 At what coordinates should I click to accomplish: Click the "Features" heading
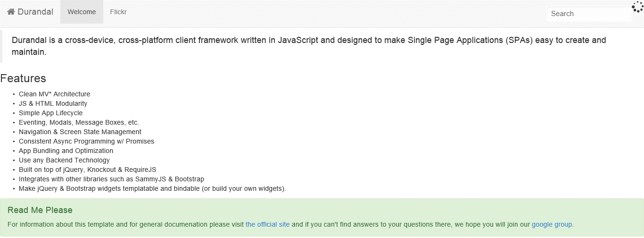pos(23,78)
